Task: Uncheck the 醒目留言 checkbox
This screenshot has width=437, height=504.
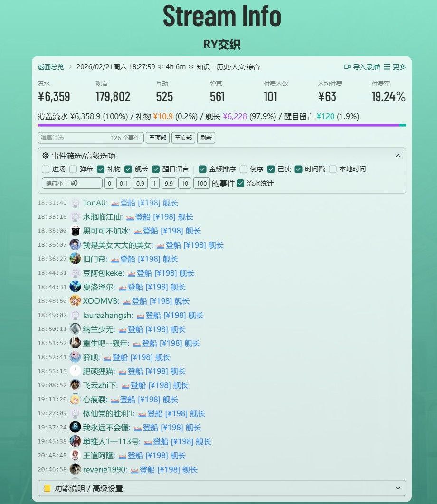Action: pyautogui.click(x=156, y=169)
